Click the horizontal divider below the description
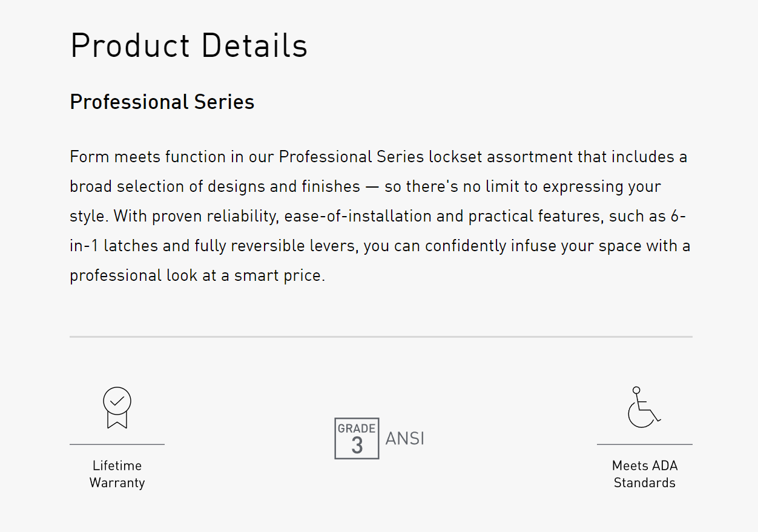Screen dimensions: 758x532 (x=381, y=337)
